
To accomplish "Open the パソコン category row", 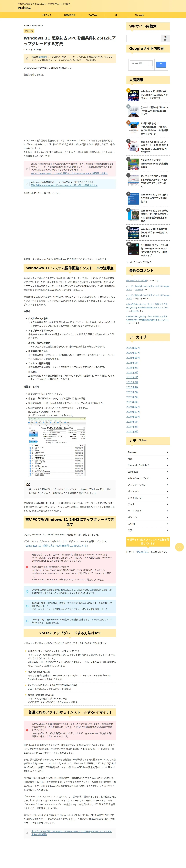I will pyautogui.click(x=148, y=517).
